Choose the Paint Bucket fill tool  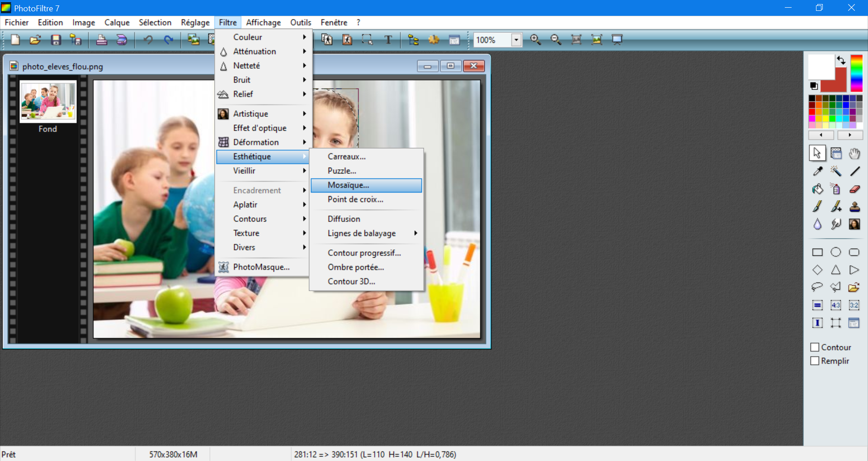coord(817,189)
